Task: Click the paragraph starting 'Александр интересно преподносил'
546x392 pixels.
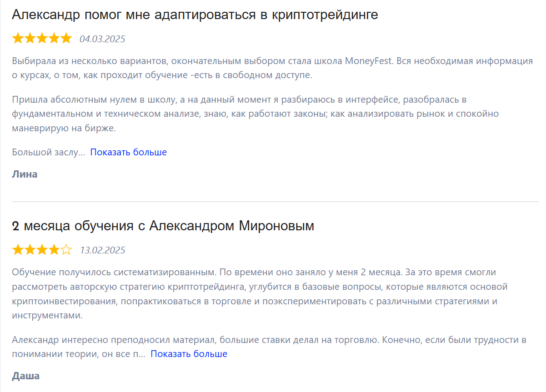Action: tap(269, 347)
